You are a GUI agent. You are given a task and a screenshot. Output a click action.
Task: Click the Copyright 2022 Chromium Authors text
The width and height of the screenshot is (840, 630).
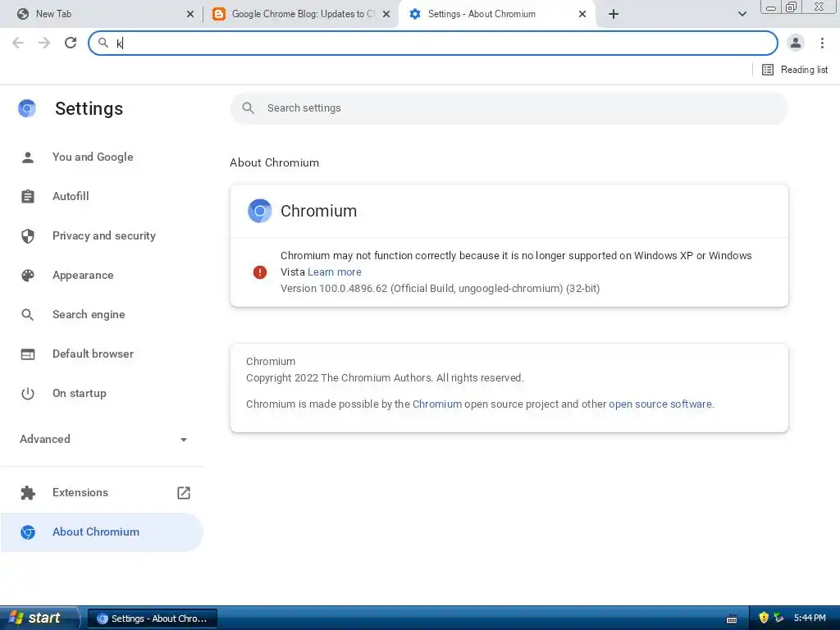(x=385, y=377)
